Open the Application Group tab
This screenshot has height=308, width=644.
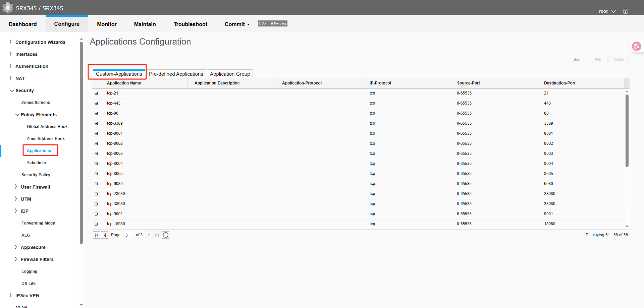pos(229,74)
